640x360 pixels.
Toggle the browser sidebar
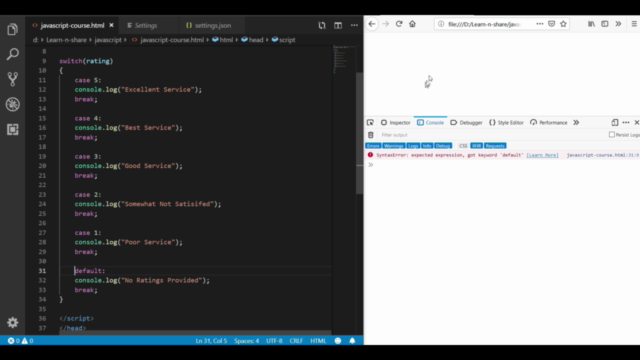pyautogui.click(x=605, y=24)
